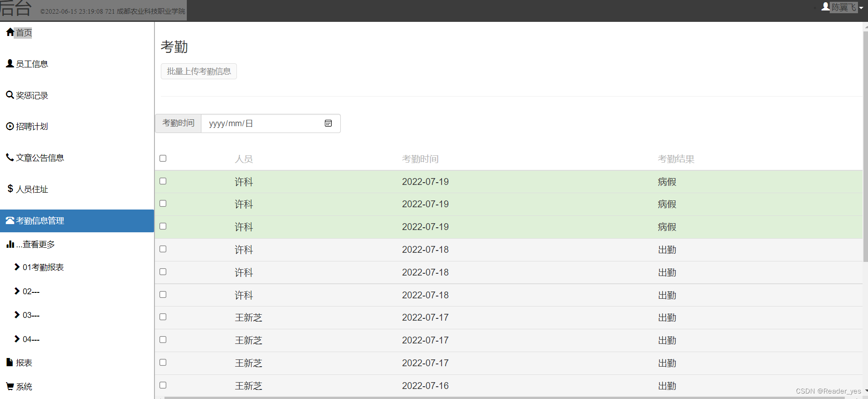Open the calendar picker in date field

click(x=328, y=123)
